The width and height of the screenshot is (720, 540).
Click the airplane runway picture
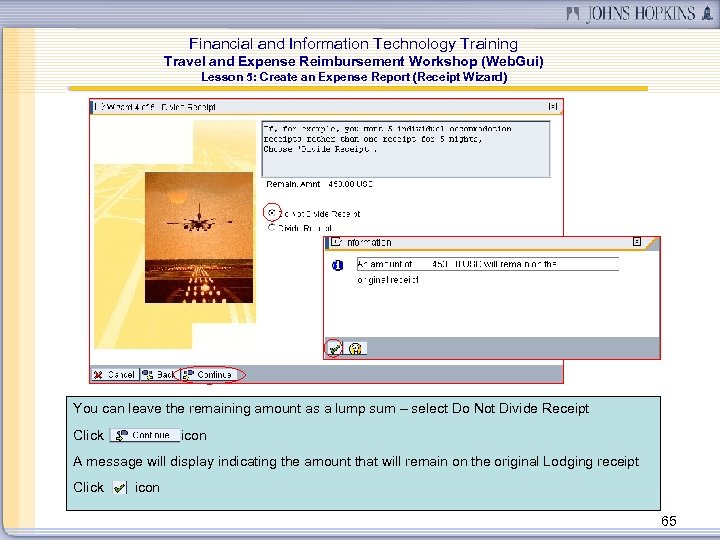pyautogui.click(x=199, y=237)
